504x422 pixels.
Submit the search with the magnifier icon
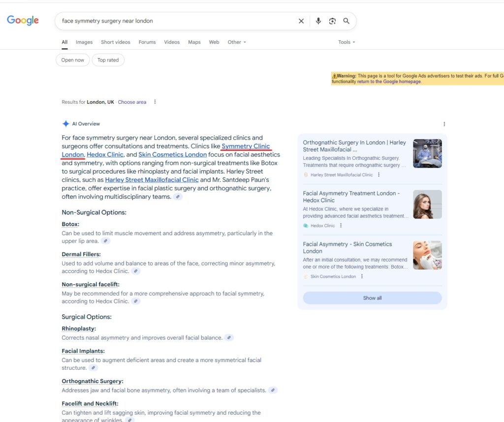[346, 21]
